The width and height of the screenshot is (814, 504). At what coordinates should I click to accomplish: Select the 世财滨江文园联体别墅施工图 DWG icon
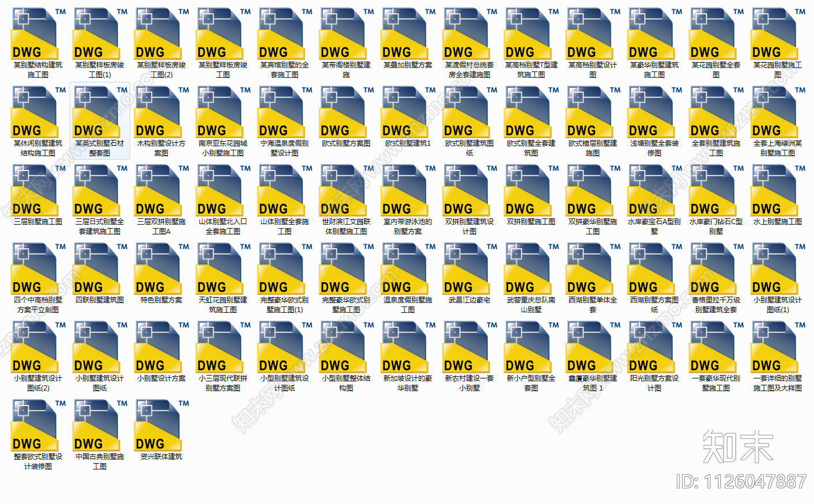343,191
